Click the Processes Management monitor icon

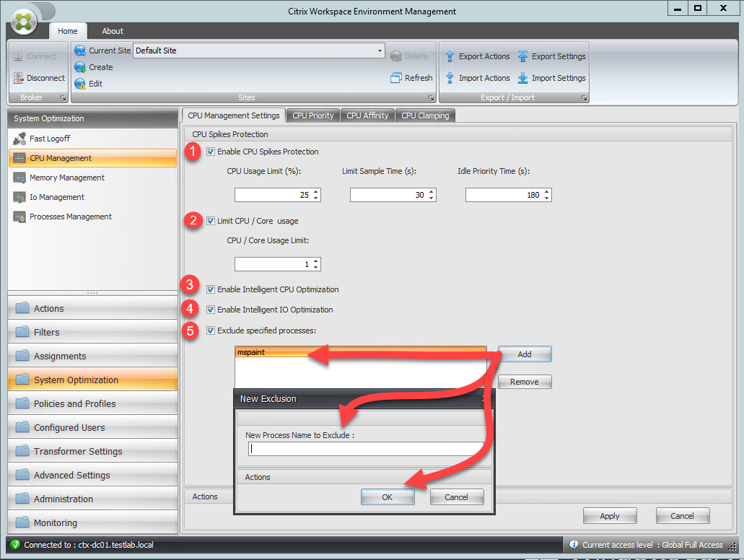[x=19, y=216]
